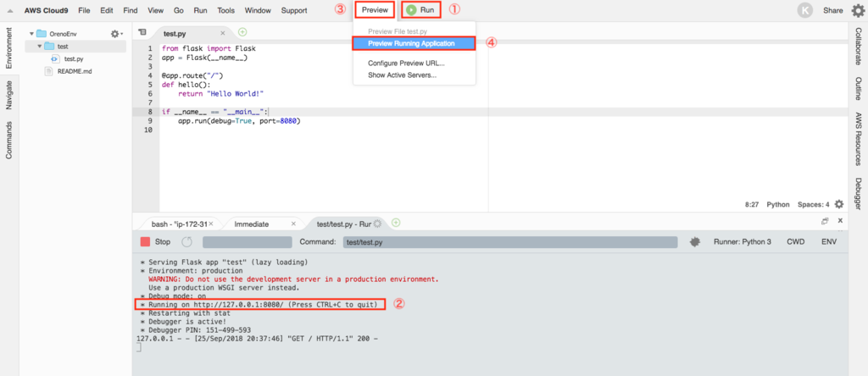Click the cursor position 8:27 indicator
This screenshot has width=868, height=376.
point(752,204)
